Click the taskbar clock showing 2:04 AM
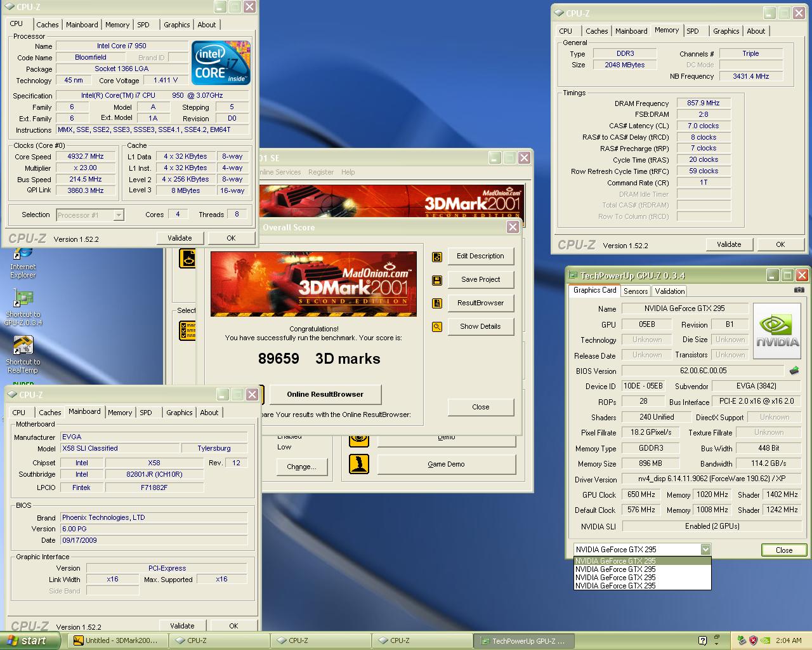Screen dimensions: 812x650 point(789,640)
